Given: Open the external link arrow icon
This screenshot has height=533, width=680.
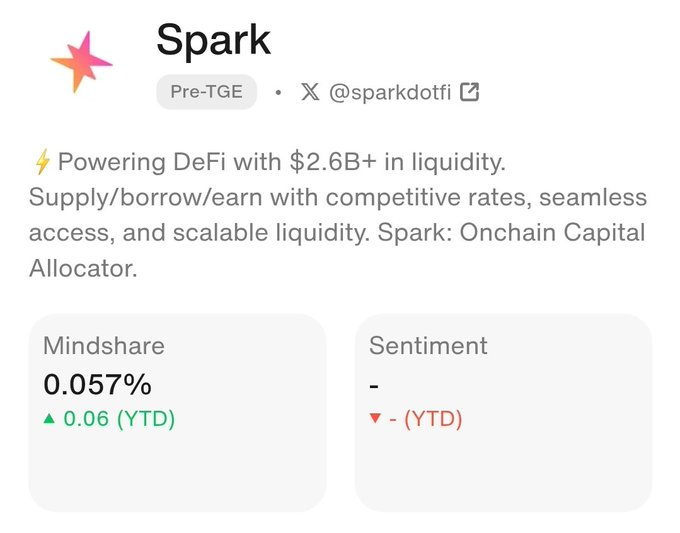Looking at the screenshot, I should 470,92.
